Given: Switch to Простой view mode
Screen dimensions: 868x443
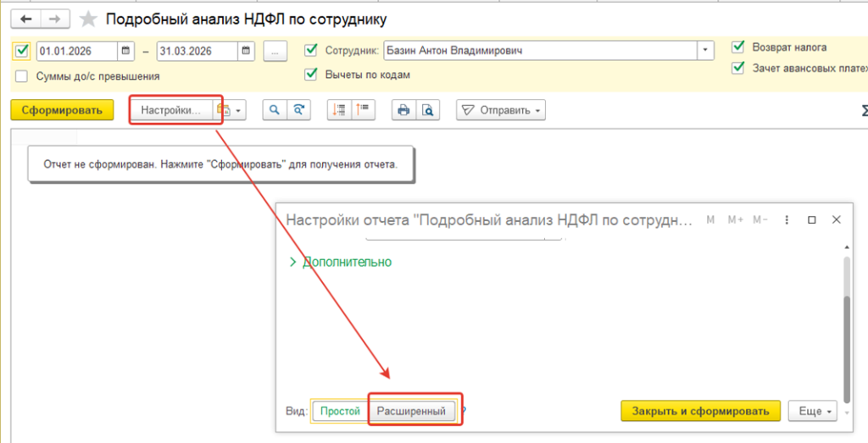Looking at the screenshot, I should pyautogui.click(x=340, y=412).
